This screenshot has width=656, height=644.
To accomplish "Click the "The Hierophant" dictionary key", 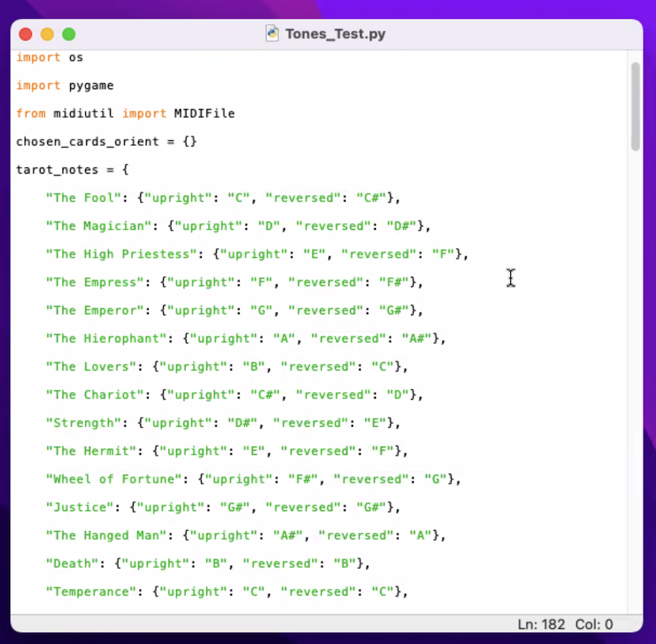I will point(106,338).
